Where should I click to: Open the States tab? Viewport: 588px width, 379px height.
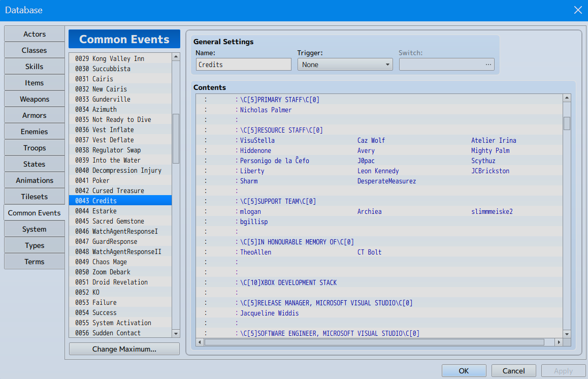[x=34, y=164]
